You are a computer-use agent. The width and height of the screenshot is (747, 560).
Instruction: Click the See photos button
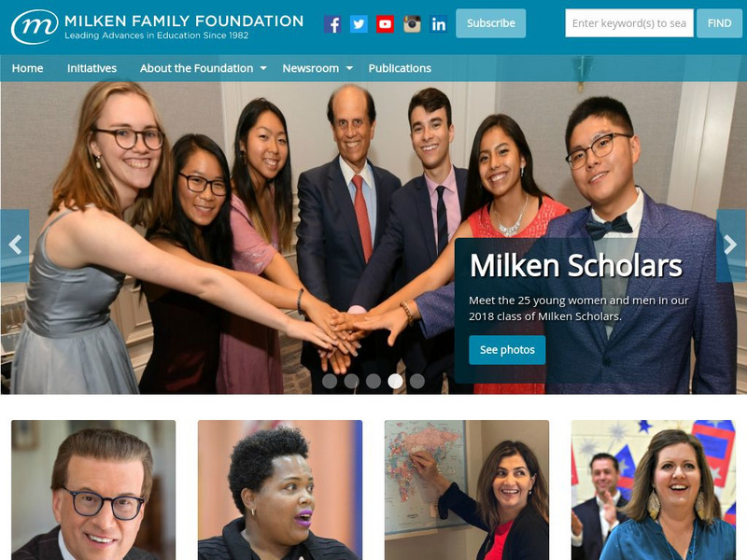(507, 350)
